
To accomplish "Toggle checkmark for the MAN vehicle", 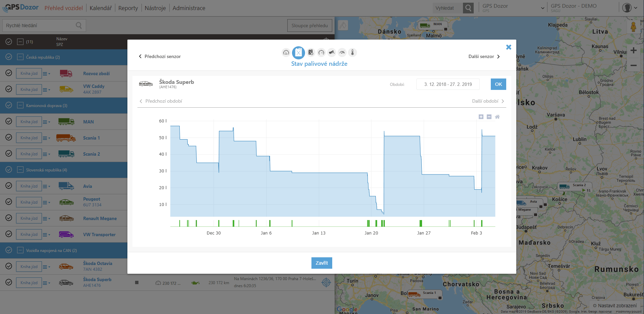I will tap(9, 121).
